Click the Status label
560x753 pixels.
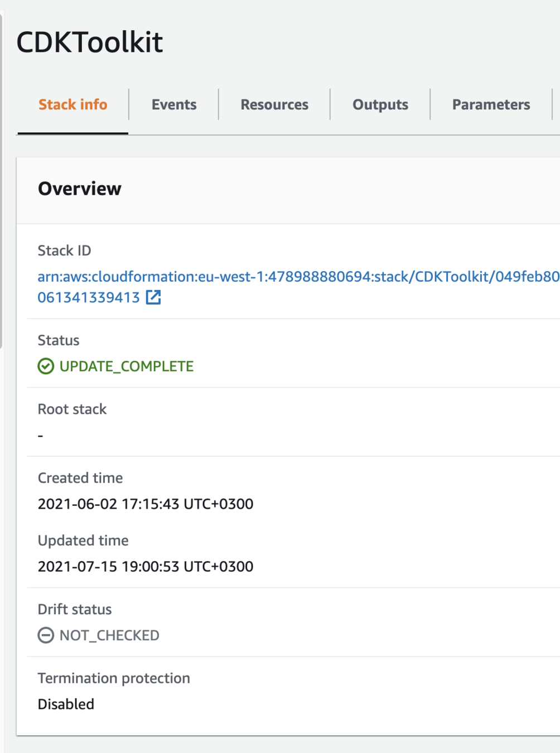(x=59, y=341)
